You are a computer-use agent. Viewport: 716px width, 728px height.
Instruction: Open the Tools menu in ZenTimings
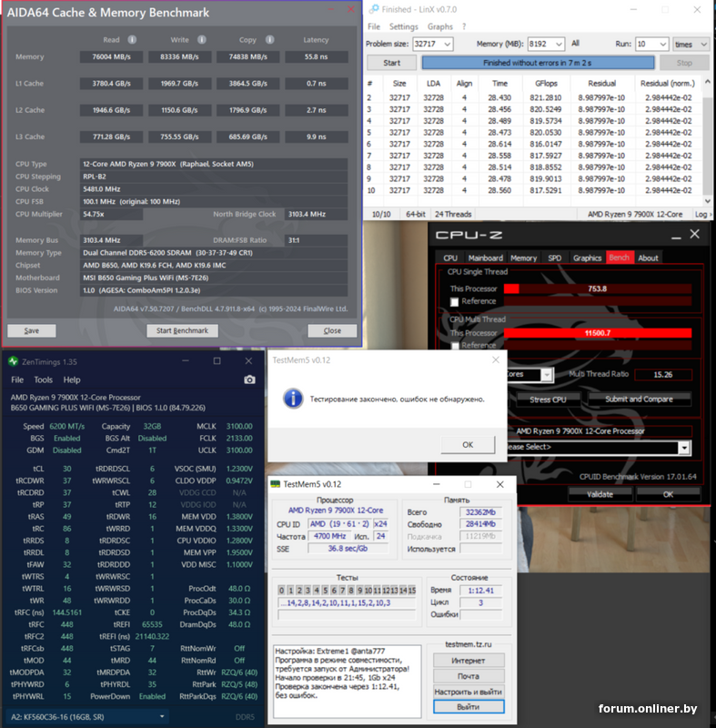pyautogui.click(x=43, y=379)
